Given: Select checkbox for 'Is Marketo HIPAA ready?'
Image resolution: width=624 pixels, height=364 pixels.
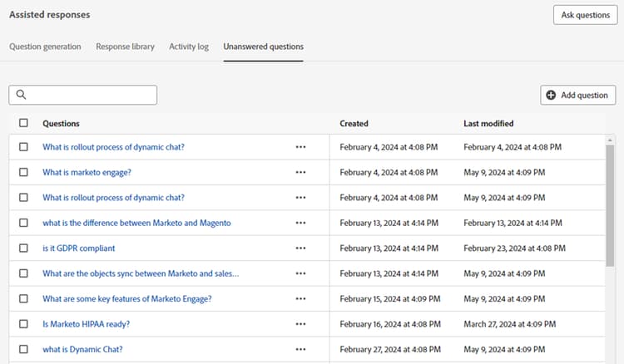Looking at the screenshot, I should click(23, 324).
